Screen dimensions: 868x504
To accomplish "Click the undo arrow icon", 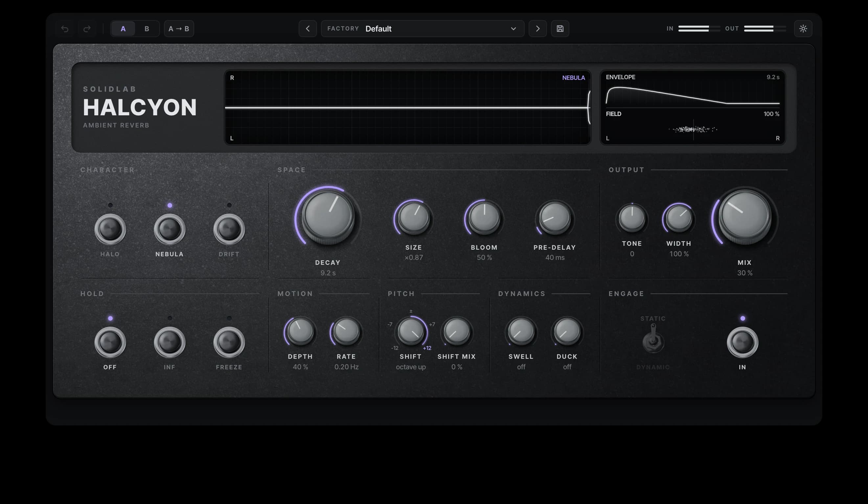I will point(65,29).
